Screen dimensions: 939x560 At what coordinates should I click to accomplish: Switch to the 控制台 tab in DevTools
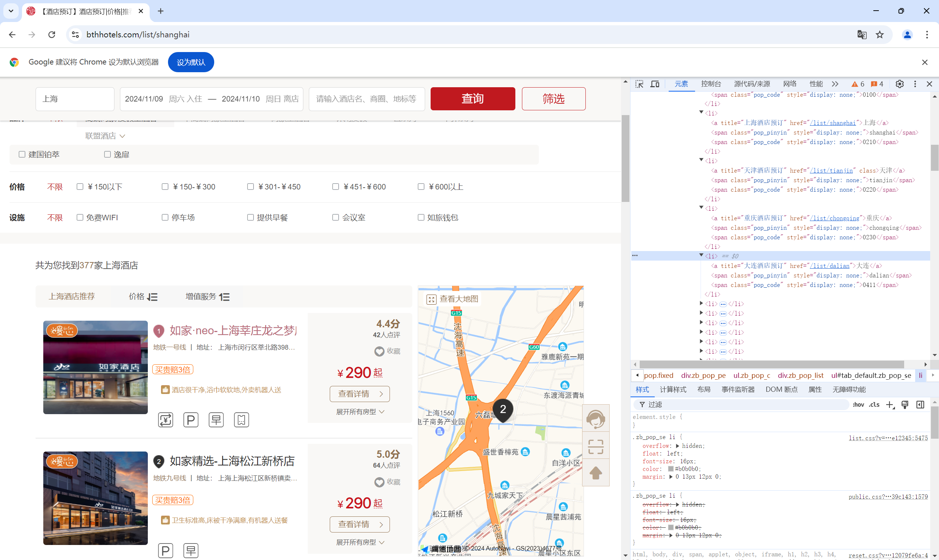[710, 84]
